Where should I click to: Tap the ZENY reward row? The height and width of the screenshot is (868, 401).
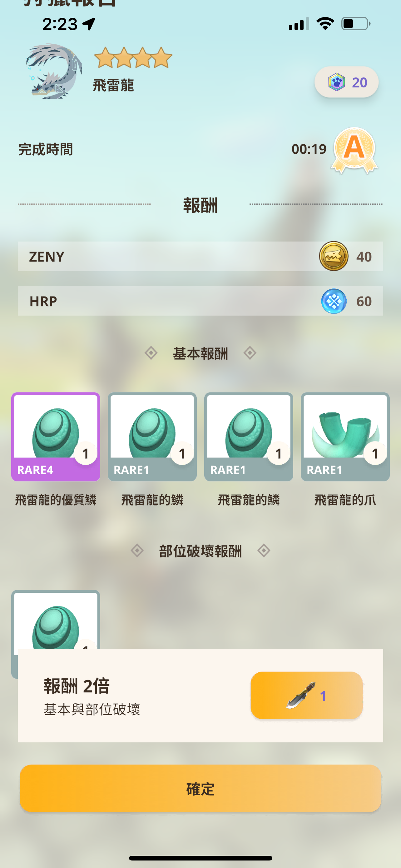200,257
